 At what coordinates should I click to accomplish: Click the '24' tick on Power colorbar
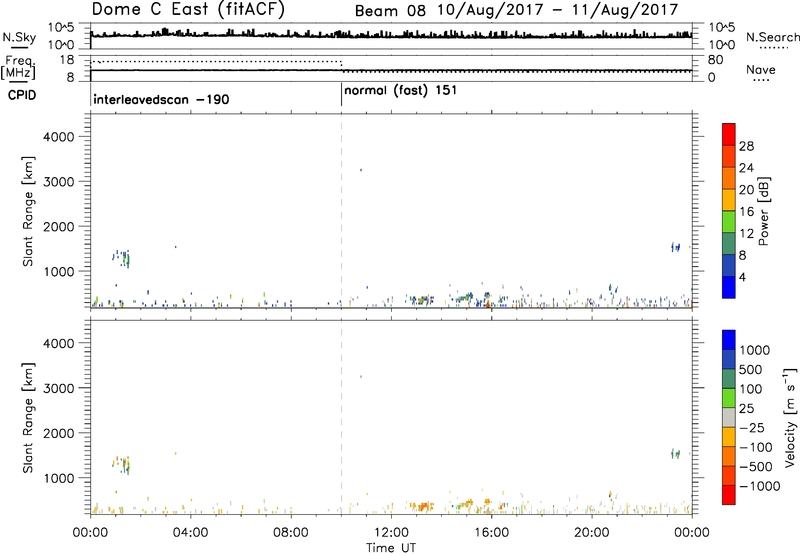pos(746,168)
